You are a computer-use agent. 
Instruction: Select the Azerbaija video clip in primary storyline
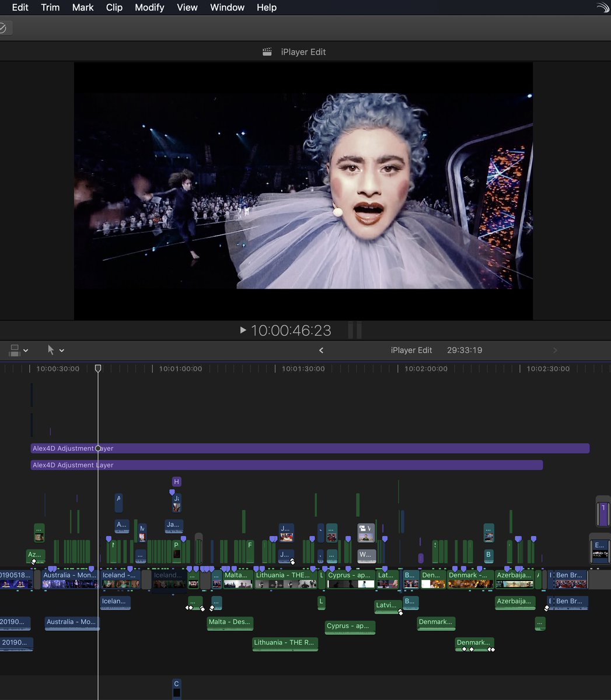point(514,579)
